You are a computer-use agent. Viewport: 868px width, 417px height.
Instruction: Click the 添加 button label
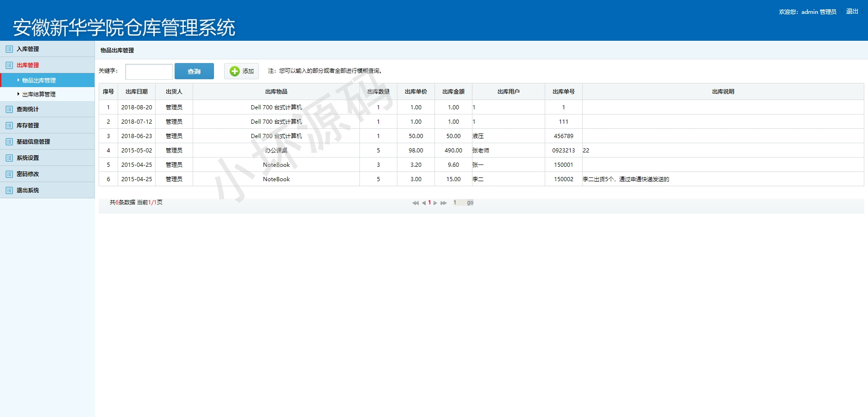point(248,71)
